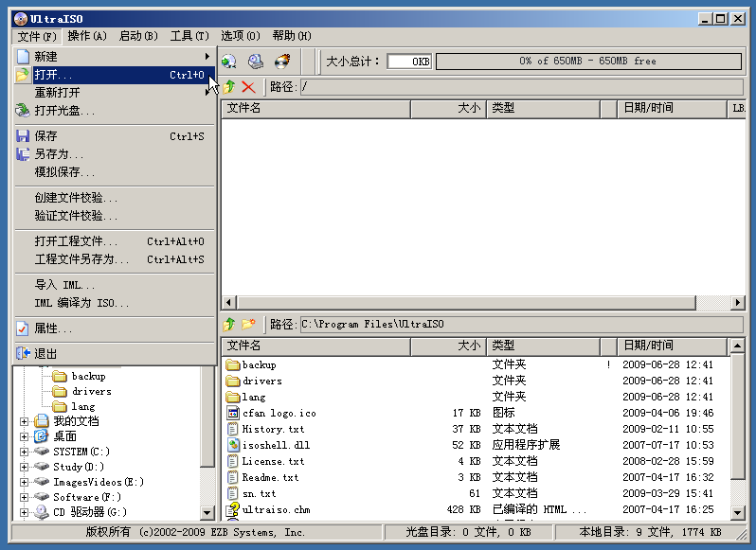756x550 pixels.
Task: Click the 桌面 desktop icon in tree
Action: [x=42, y=436]
